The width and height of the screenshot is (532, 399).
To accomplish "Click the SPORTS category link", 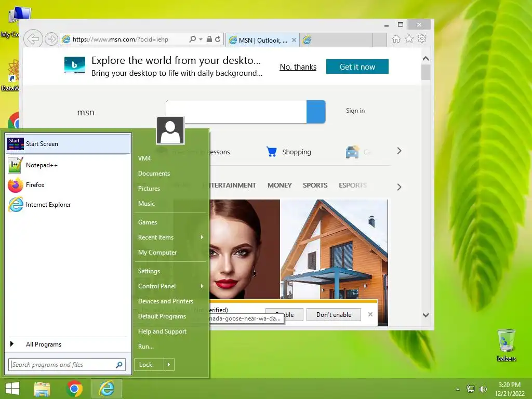I will (x=315, y=185).
